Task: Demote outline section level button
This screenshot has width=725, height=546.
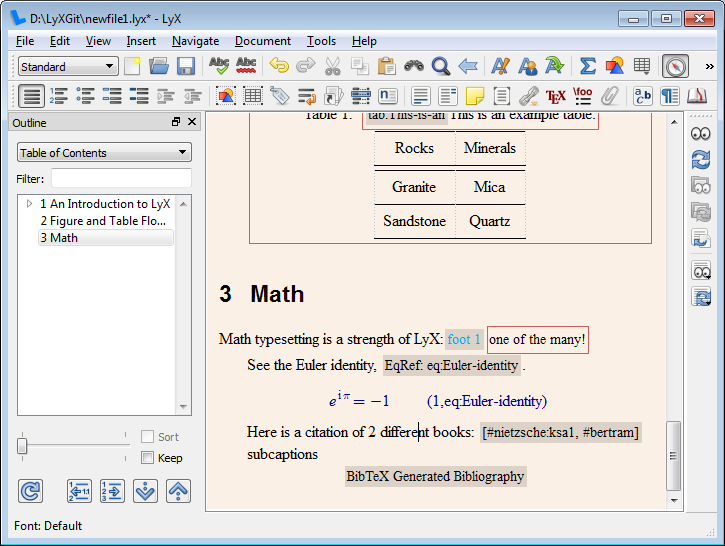Action: click(112, 491)
